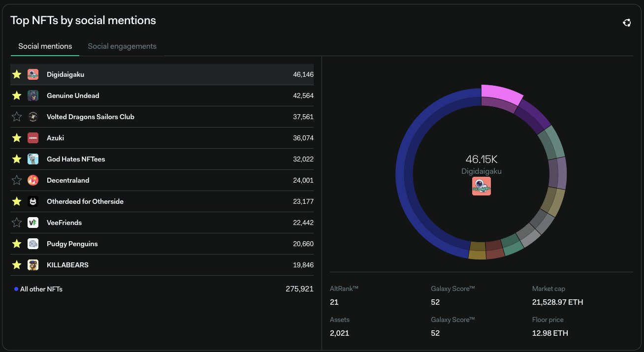Unfavorite Genuine Undead with its star
The height and width of the screenshot is (352, 644).
[17, 96]
